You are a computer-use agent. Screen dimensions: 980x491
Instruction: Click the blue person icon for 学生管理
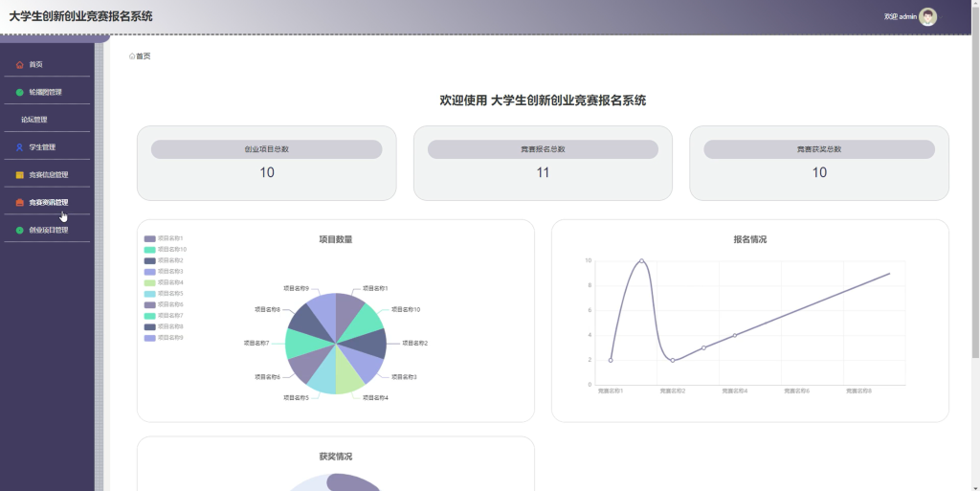coord(19,147)
